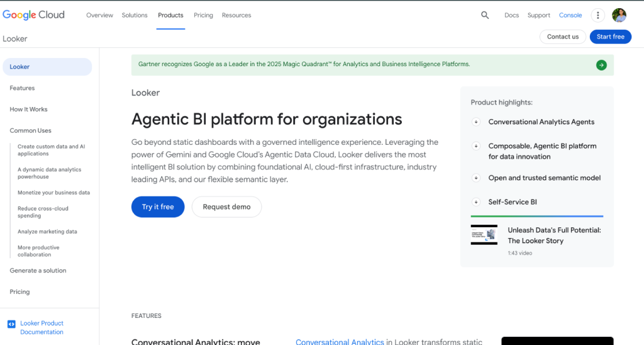Click Agentic BI platform for organizations heading
Viewport: 644px width, 345px height.
click(267, 119)
